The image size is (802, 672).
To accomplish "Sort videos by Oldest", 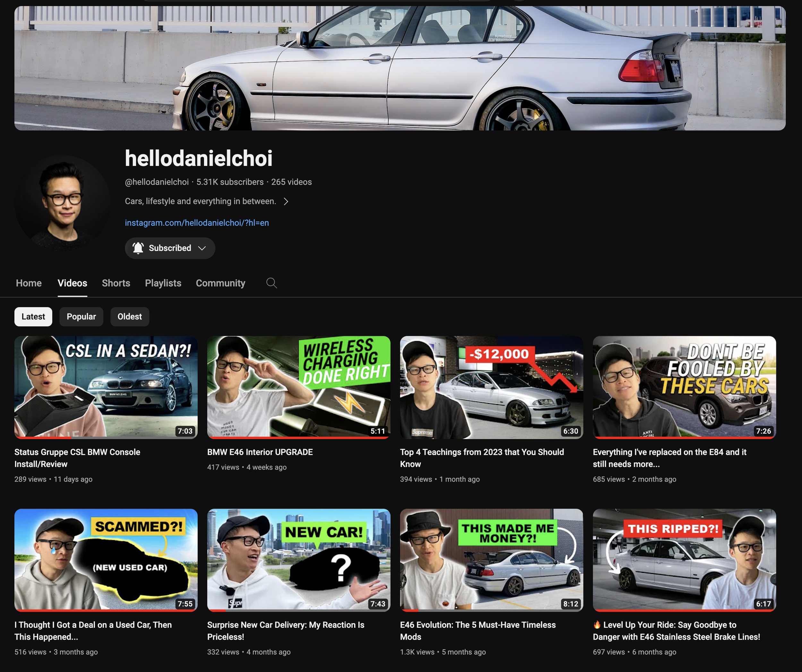I will [130, 317].
